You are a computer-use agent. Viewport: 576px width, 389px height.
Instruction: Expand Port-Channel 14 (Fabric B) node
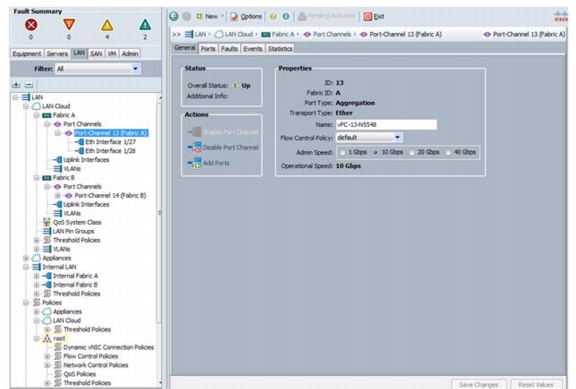(x=58, y=195)
